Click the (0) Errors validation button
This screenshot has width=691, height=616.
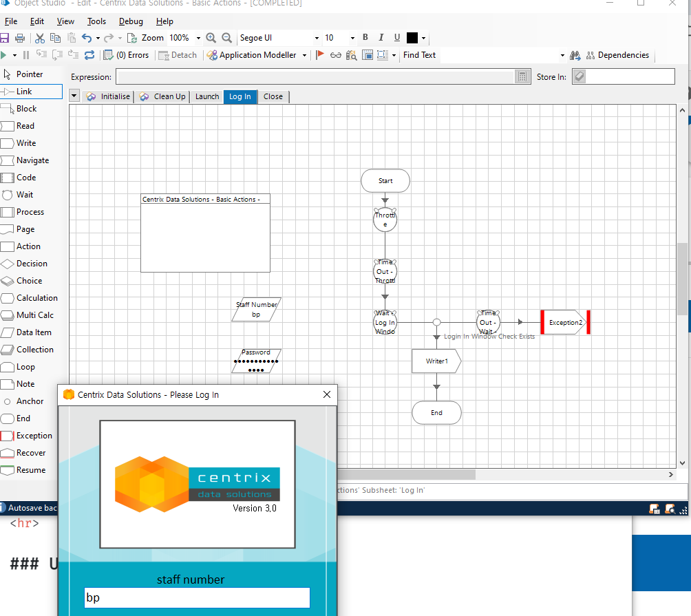pyautogui.click(x=126, y=55)
